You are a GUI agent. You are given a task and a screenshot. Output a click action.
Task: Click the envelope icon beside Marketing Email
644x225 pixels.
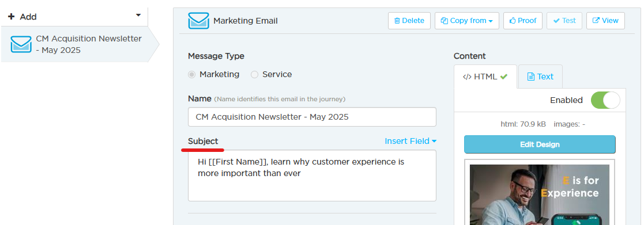[199, 21]
